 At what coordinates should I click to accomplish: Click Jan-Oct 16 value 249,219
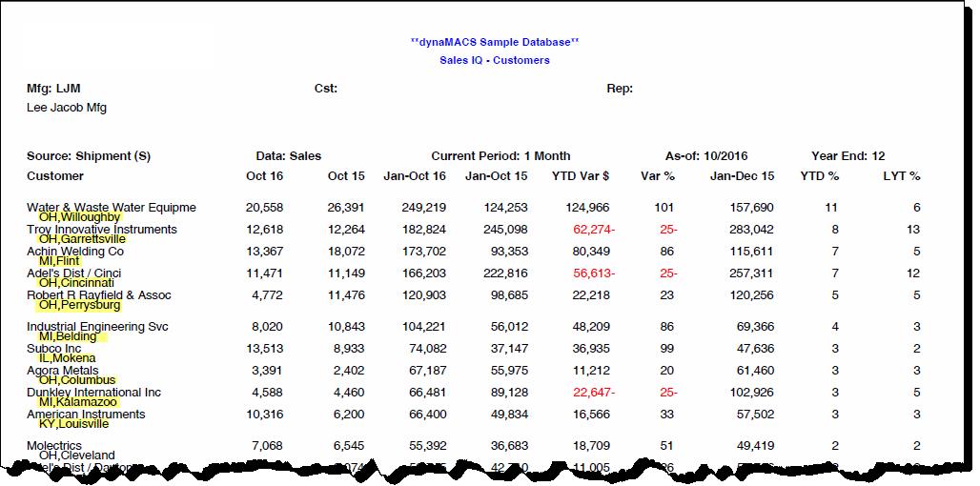(x=424, y=208)
